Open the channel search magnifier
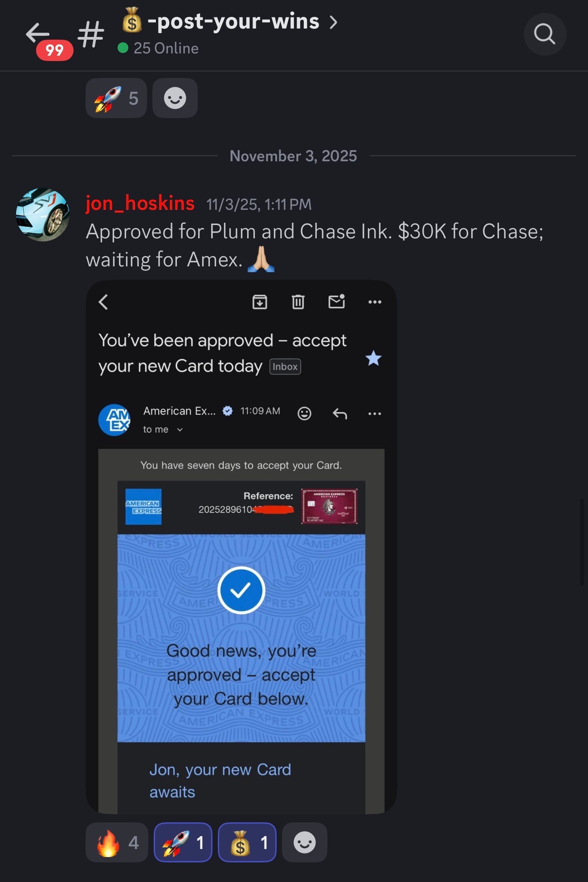Viewport: 588px width, 882px height. coord(544,34)
